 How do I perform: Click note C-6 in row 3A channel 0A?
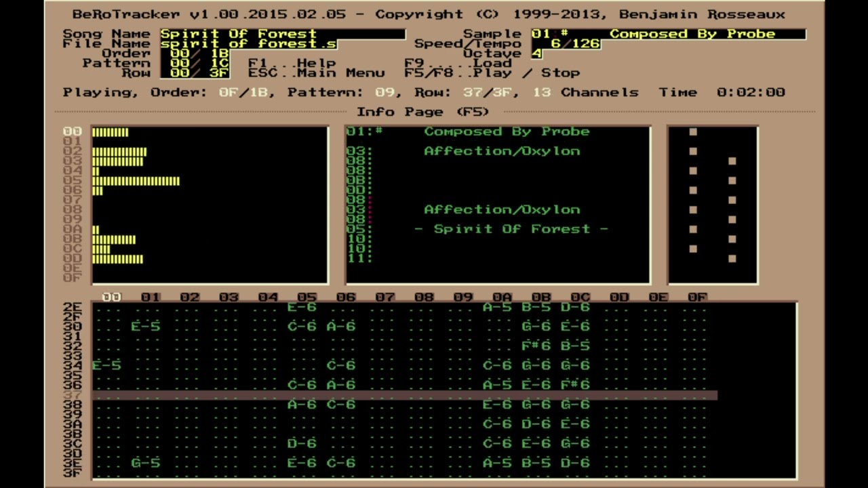(497, 424)
